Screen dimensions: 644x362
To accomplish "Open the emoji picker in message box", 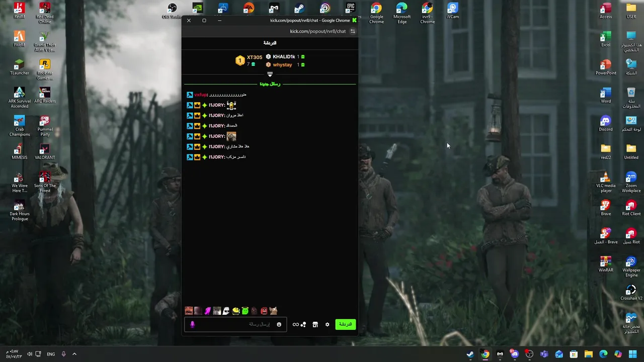I will [279, 324].
